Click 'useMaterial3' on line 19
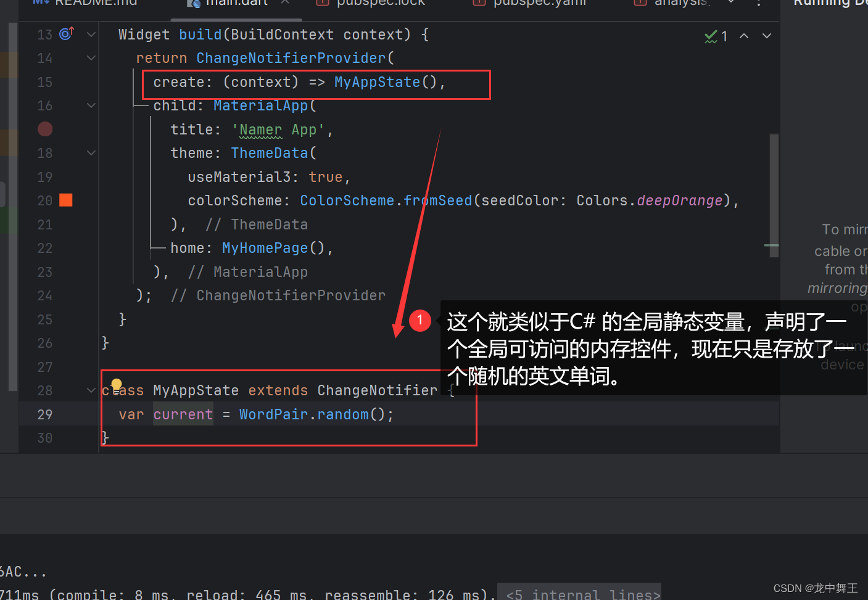This screenshot has height=600, width=868. 239,177
